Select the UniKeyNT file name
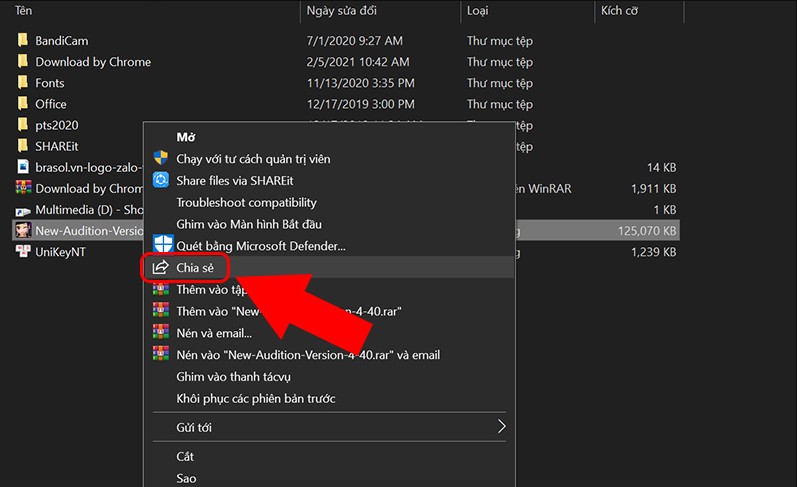The width and height of the screenshot is (797, 487). point(60,252)
